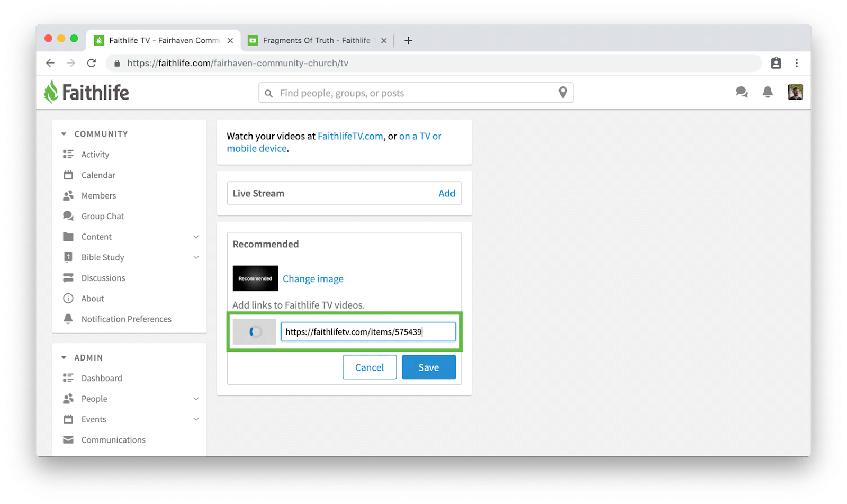Click the Change image link
Viewport: 847px width, 504px height.
[x=313, y=278]
